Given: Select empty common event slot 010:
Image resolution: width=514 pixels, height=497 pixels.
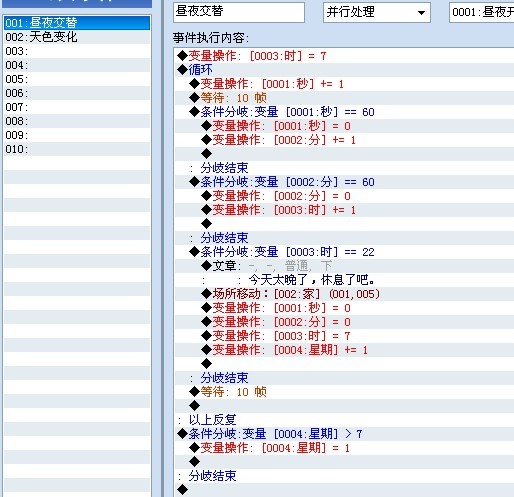Looking at the screenshot, I should [x=77, y=149].
